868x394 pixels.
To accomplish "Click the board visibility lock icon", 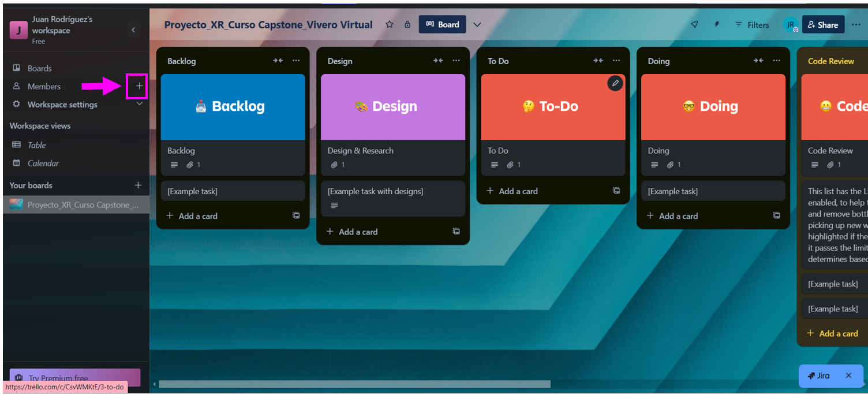I will coord(407,24).
